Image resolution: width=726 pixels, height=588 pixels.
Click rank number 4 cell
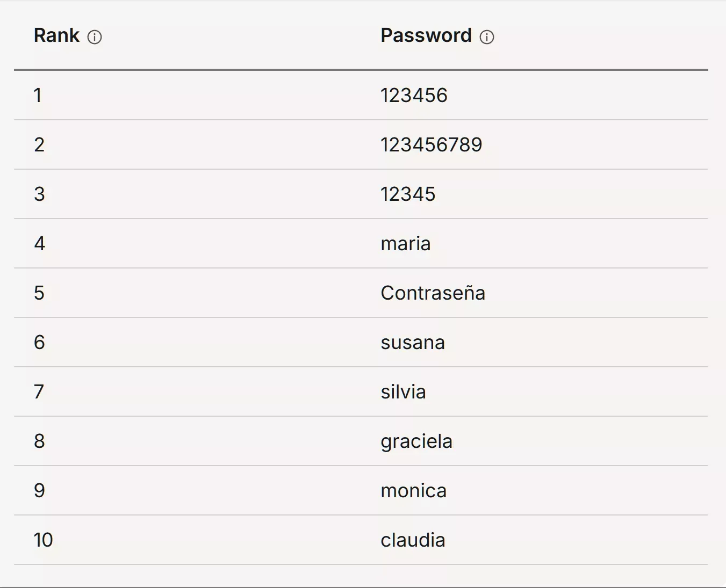(x=39, y=244)
